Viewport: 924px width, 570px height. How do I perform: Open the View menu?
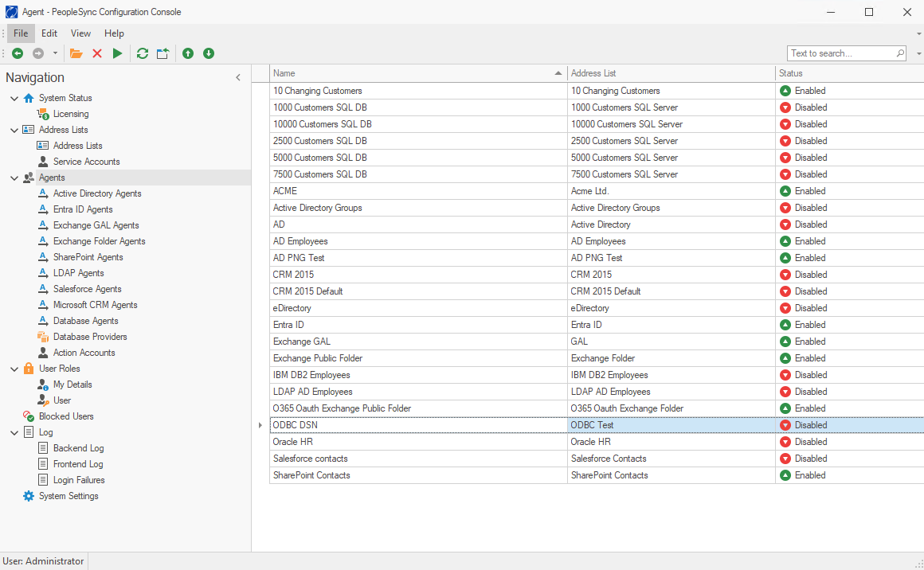coord(80,33)
